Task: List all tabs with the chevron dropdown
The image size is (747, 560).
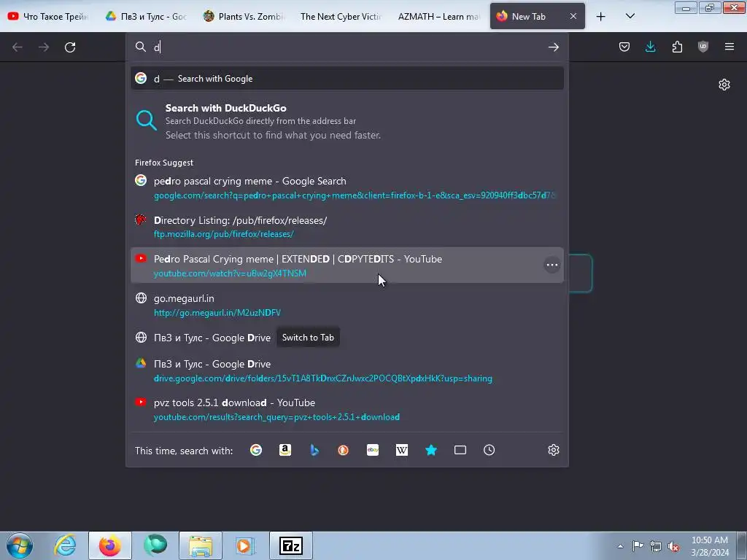Action: (x=630, y=16)
